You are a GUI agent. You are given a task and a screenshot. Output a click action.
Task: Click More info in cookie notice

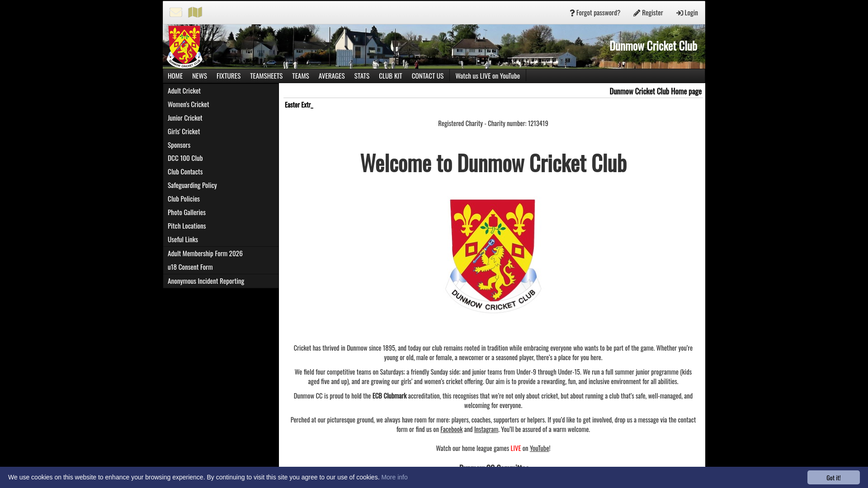click(394, 477)
